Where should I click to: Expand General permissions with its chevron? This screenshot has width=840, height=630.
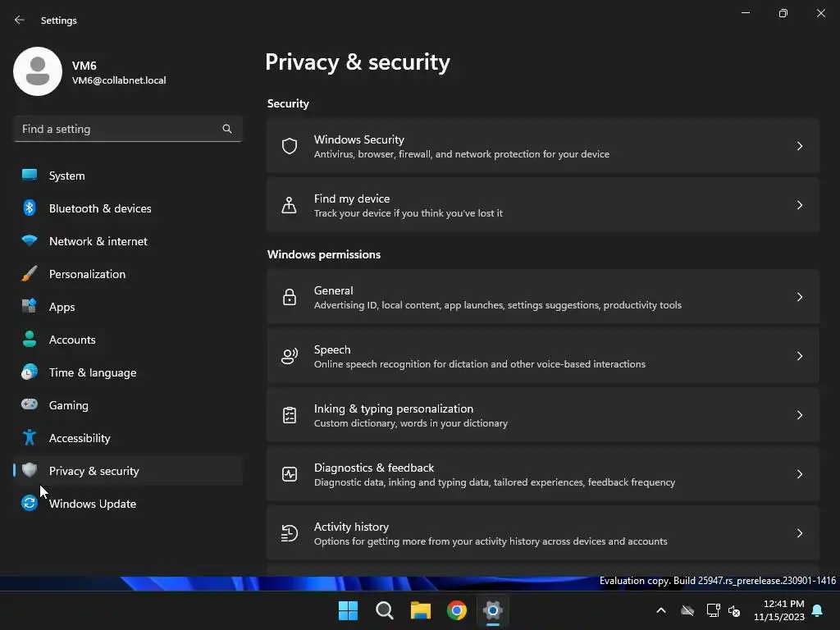pyautogui.click(x=799, y=297)
